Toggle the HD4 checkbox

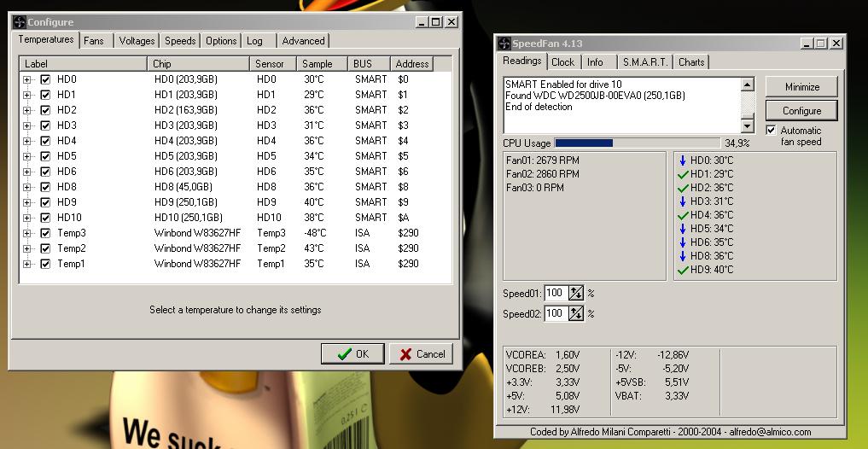(x=45, y=141)
